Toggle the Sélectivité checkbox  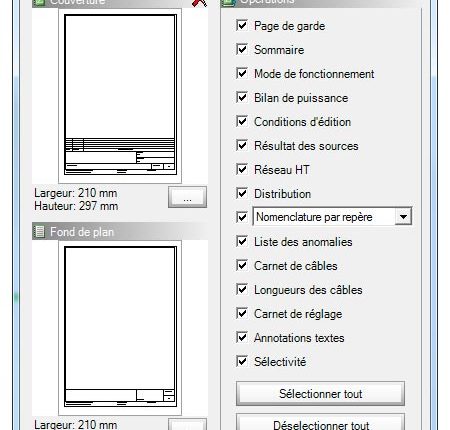[242, 362]
